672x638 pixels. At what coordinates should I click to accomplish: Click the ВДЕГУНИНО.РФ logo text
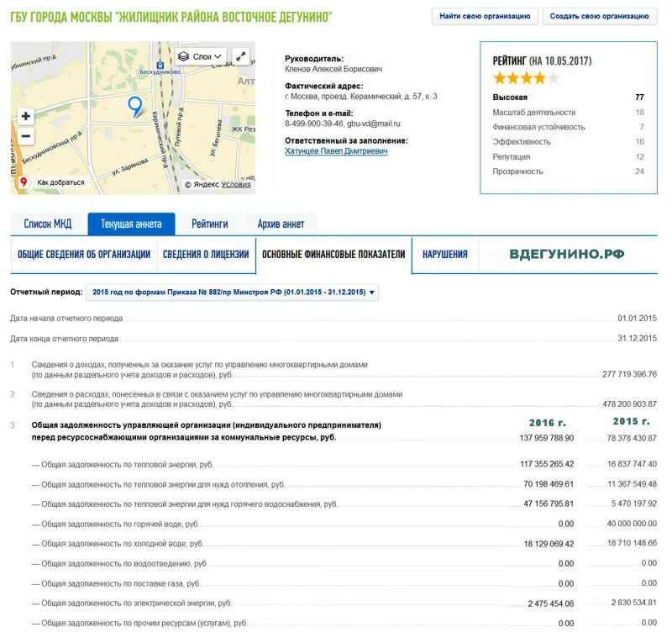(566, 254)
